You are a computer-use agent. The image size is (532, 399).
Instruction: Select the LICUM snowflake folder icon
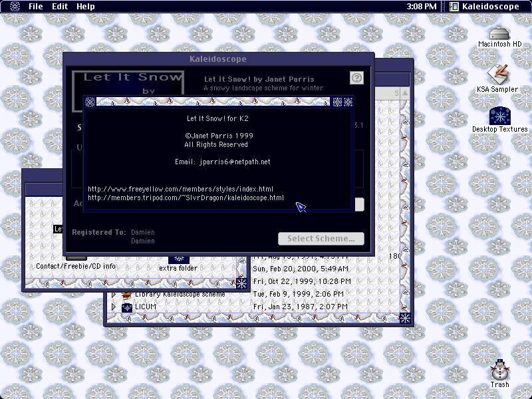point(127,307)
